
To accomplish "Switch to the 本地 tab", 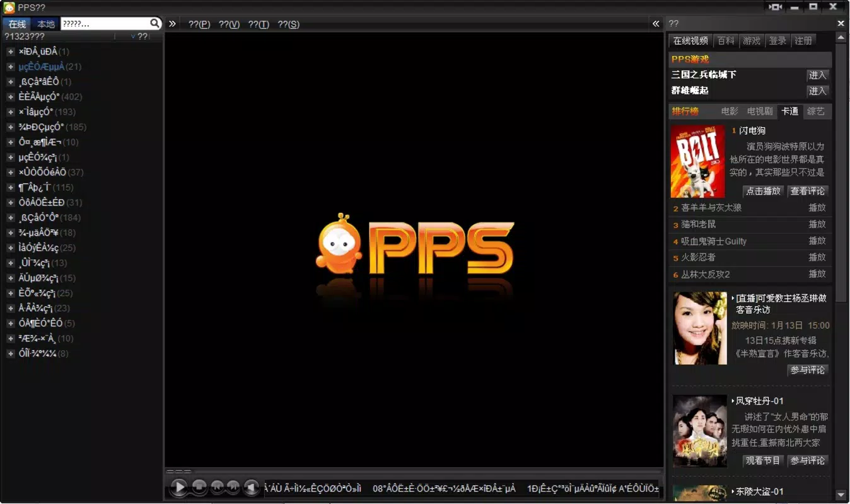I will (x=46, y=24).
